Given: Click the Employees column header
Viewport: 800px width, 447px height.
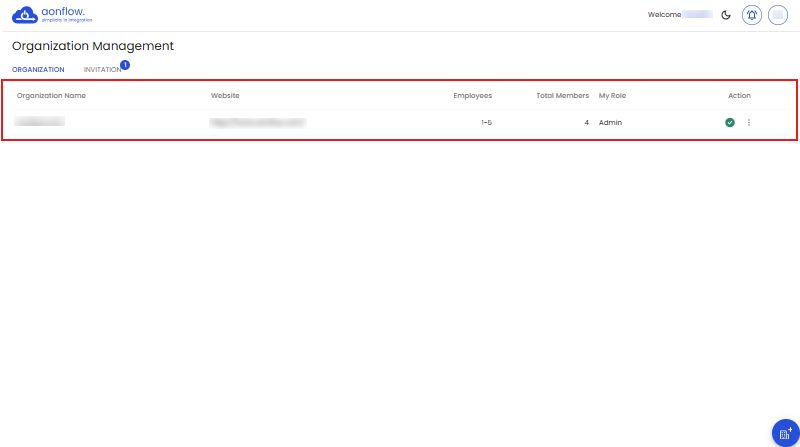Looking at the screenshot, I should coord(472,96).
